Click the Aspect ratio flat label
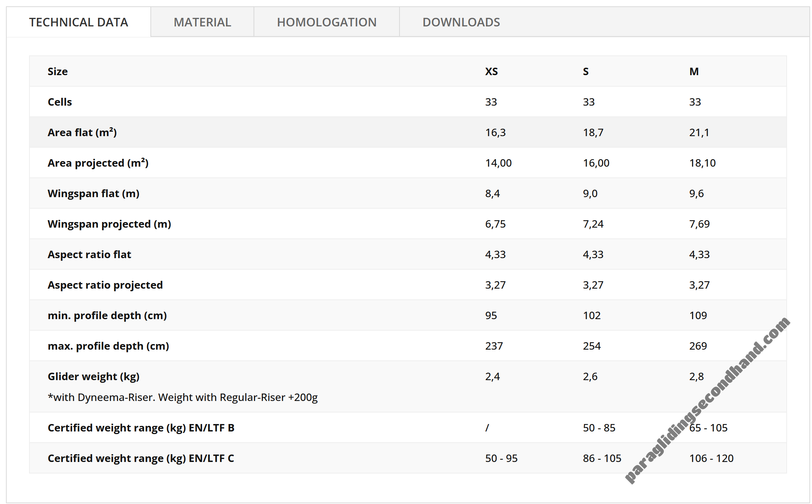 tap(89, 254)
